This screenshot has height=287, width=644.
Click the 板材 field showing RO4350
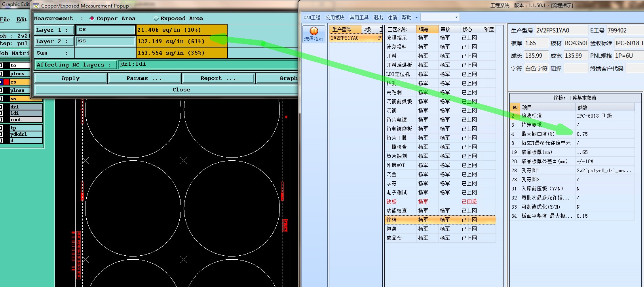pos(576,43)
